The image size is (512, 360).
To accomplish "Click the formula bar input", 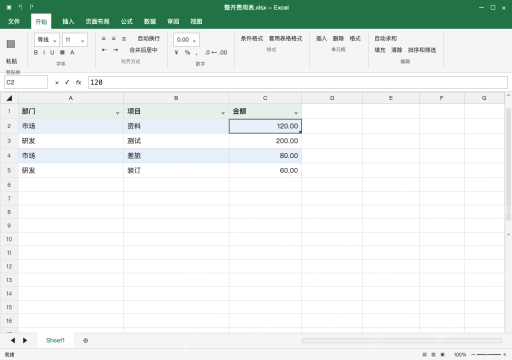I will tap(298, 82).
